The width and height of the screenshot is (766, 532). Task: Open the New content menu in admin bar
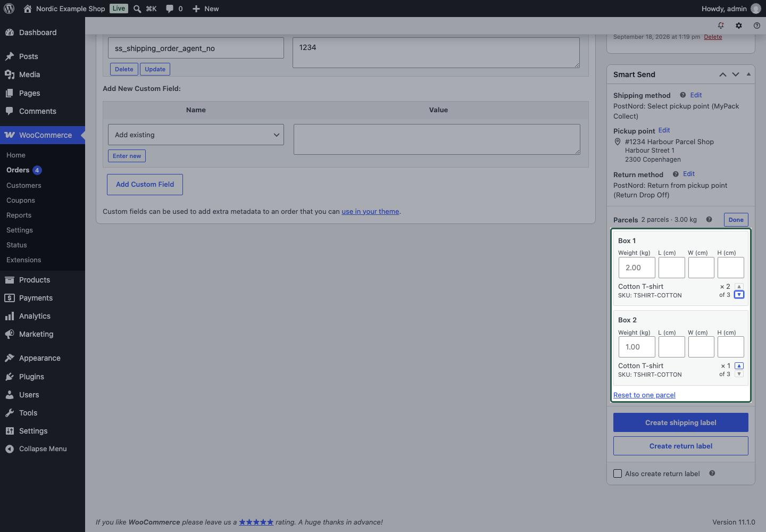205,9
